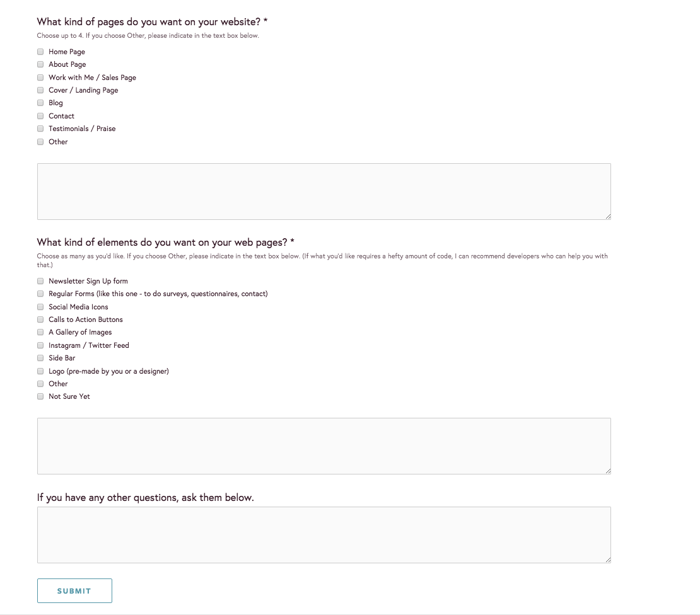Click the other questions text area

point(324,534)
